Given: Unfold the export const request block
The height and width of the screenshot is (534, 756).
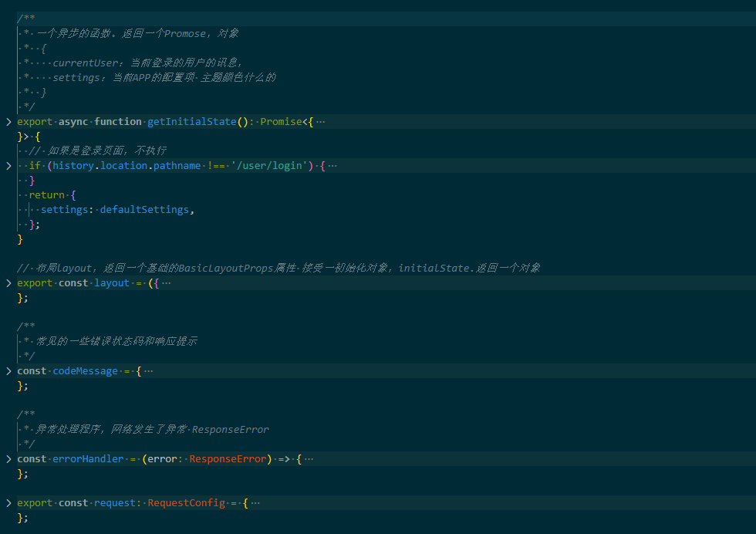Looking at the screenshot, I should [8, 502].
